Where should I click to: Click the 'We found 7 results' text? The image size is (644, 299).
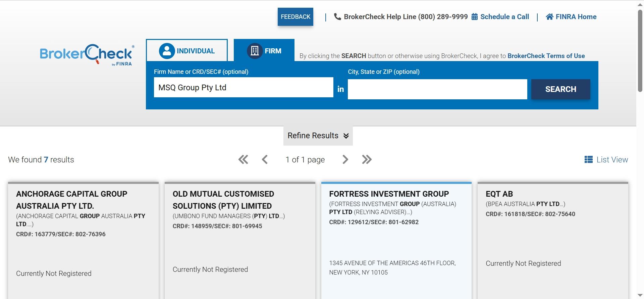(41, 160)
